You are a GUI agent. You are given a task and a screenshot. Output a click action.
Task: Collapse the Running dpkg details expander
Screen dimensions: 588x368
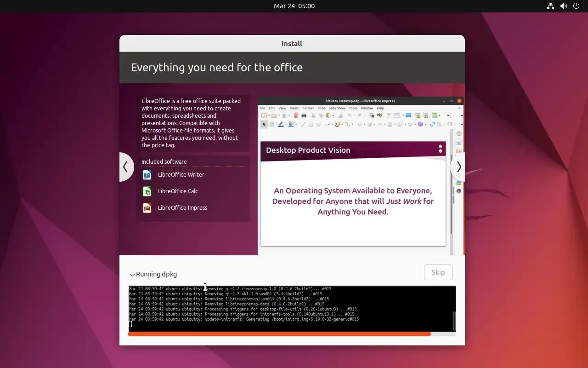pyautogui.click(x=153, y=274)
